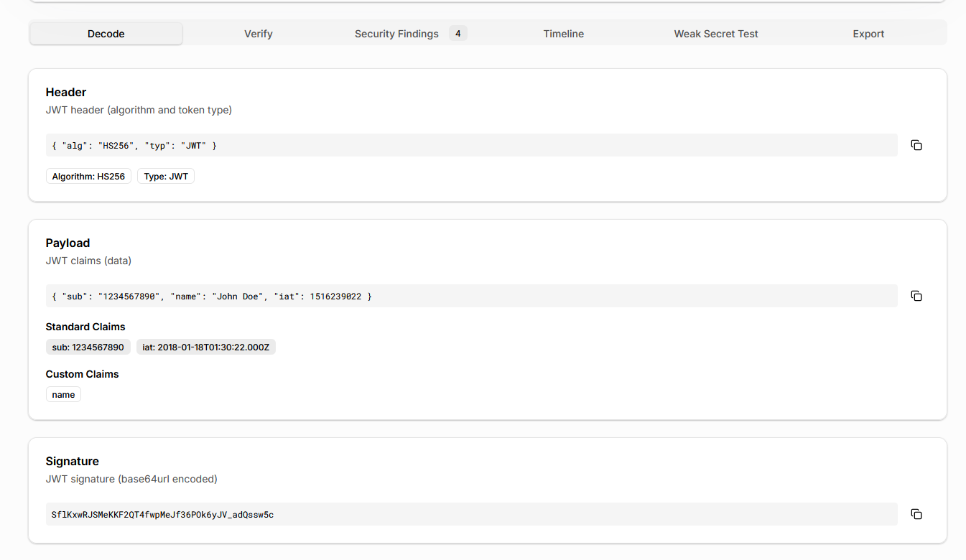This screenshot has width=966, height=560.
Task: Click the header JSON code block
Action: pyautogui.click(x=471, y=145)
